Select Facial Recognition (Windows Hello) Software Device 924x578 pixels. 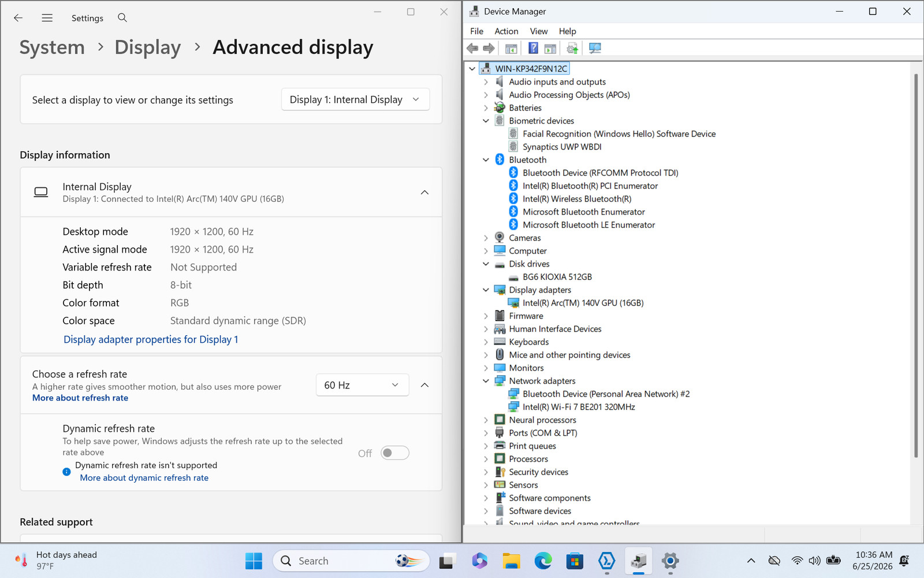619,134
